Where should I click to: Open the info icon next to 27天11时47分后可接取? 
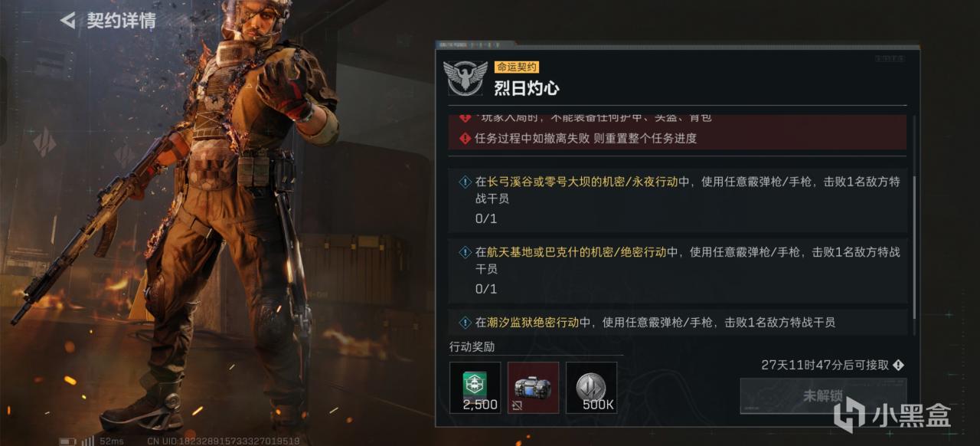click(898, 366)
